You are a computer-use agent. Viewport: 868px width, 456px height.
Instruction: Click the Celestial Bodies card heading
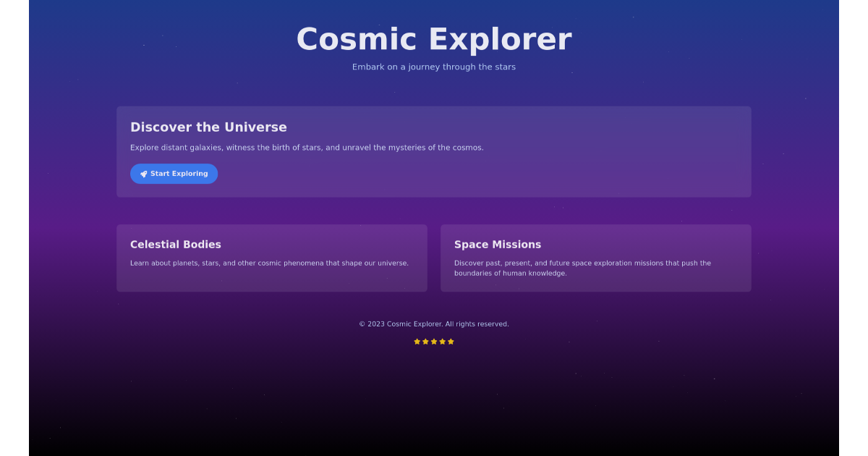pos(176,245)
